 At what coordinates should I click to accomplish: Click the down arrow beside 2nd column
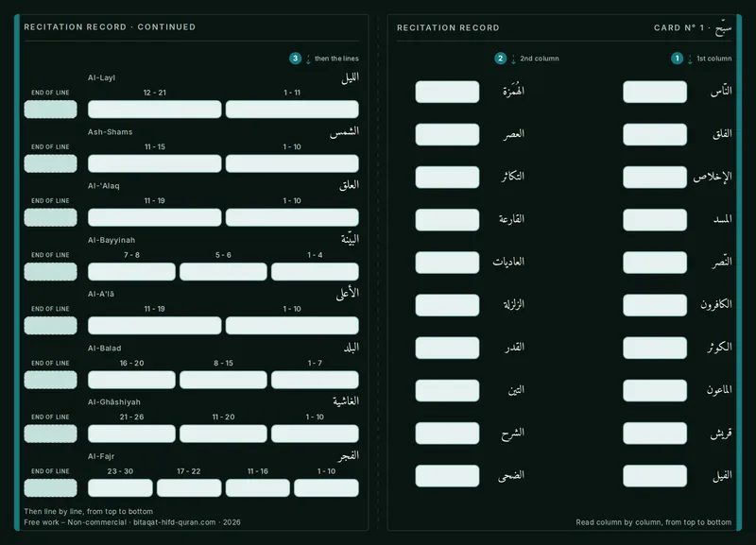513,60
